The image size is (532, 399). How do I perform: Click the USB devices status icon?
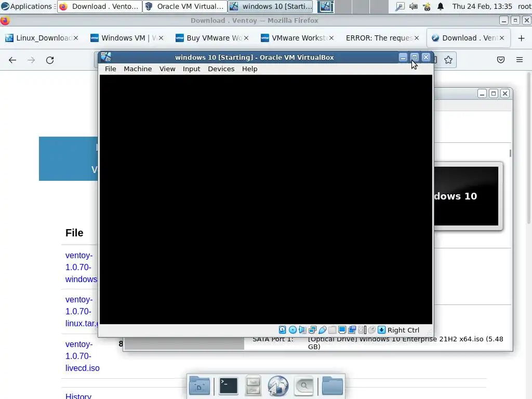coord(322,330)
